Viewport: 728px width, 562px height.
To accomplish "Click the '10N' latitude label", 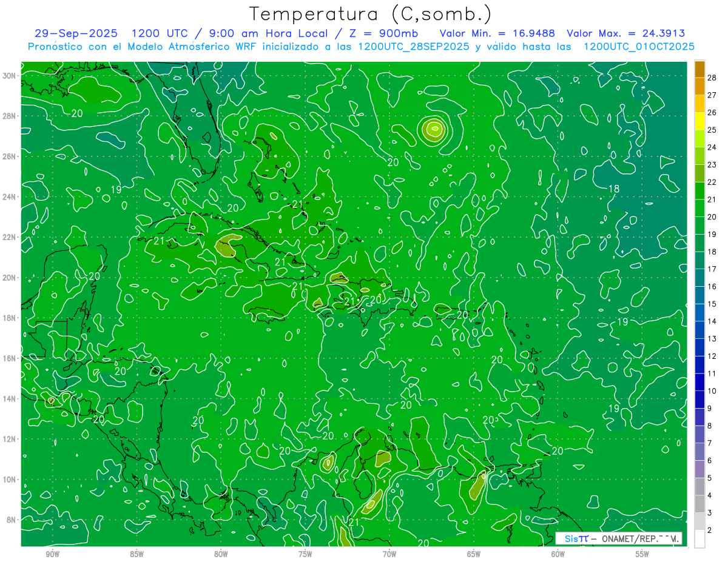I will pyautogui.click(x=9, y=480).
